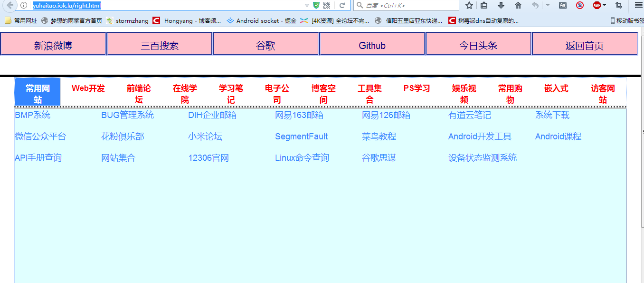The height and width of the screenshot is (283, 644).
Task: Open the browser hamburger menu
Action: [638, 5]
